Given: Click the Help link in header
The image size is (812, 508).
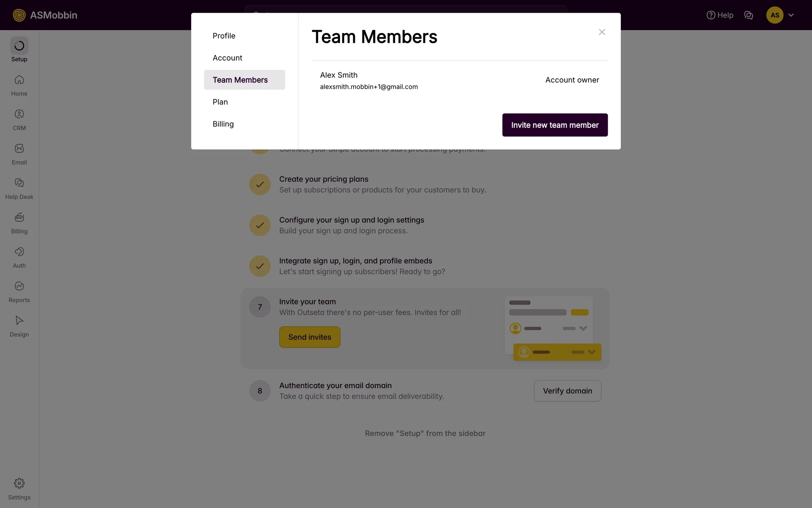Looking at the screenshot, I should [720, 15].
